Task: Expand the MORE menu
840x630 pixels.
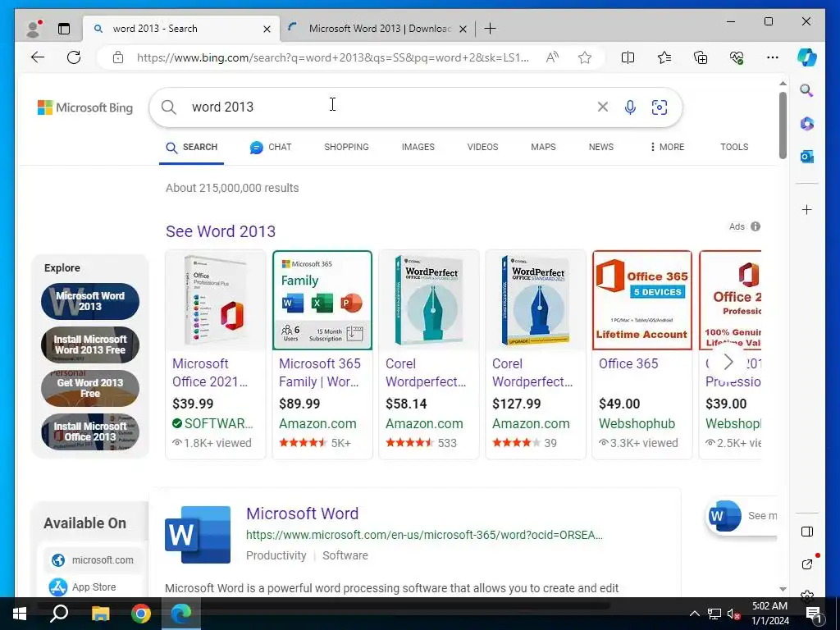Action: point(667,147)
